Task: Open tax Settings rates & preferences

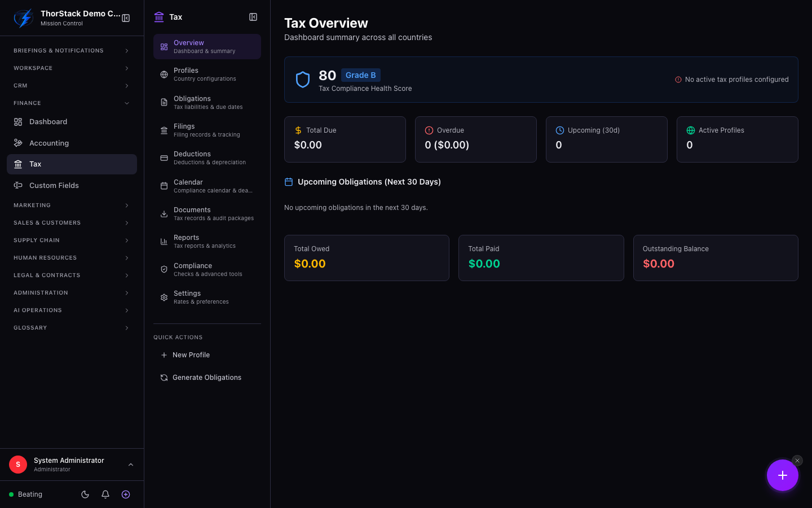Action: point(207,297)
